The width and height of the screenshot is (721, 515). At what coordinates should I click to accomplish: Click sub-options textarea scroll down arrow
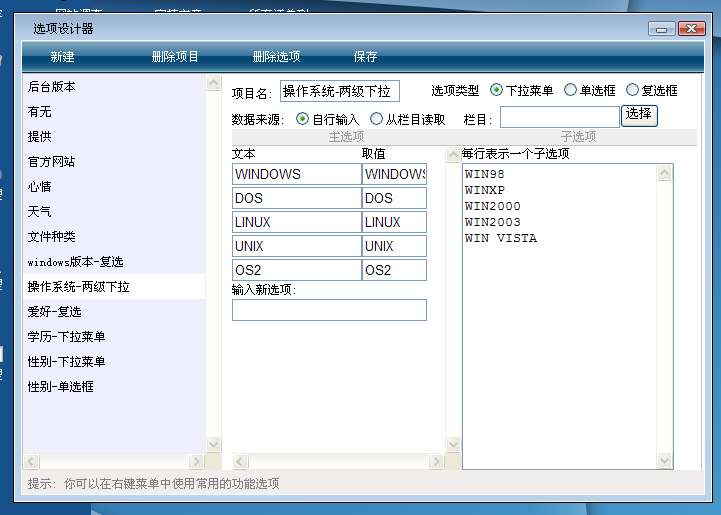(x=664, y=460)
